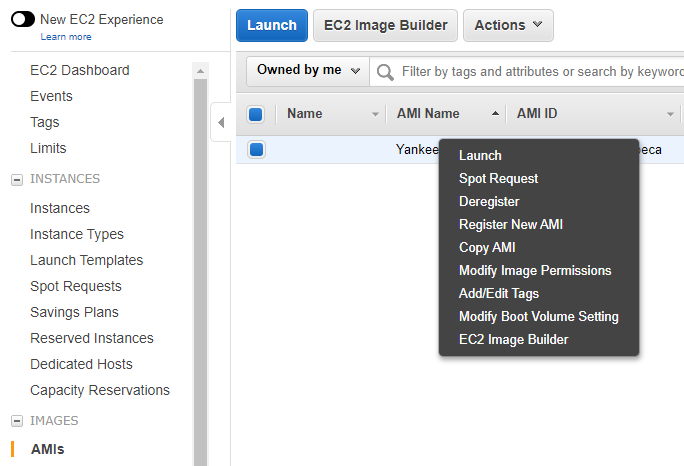Open the AMI ID column dropdown arrow
The width and height of the screenshot is (684, 466).
pyautogui.click(x=670, y=114)
